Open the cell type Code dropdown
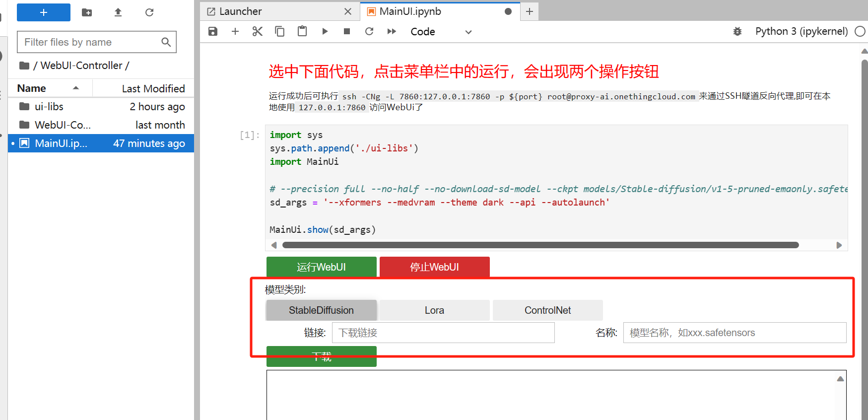868x420 pixels. click(x=441, y=32)
